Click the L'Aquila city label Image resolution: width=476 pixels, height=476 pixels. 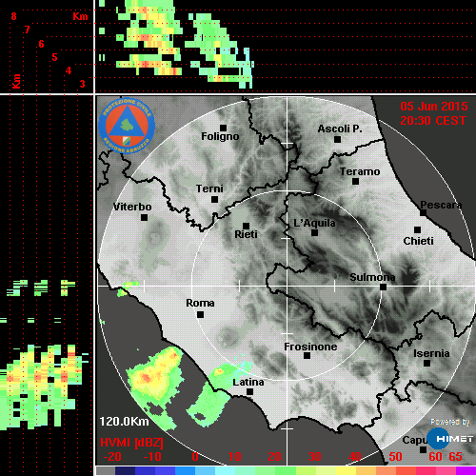point(314,223)
